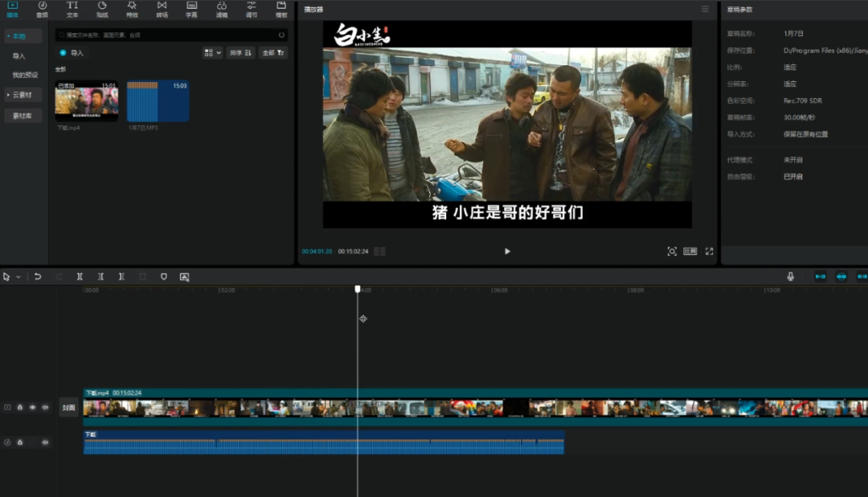Open the pointer tool dropdown arrow

(18, 277)
